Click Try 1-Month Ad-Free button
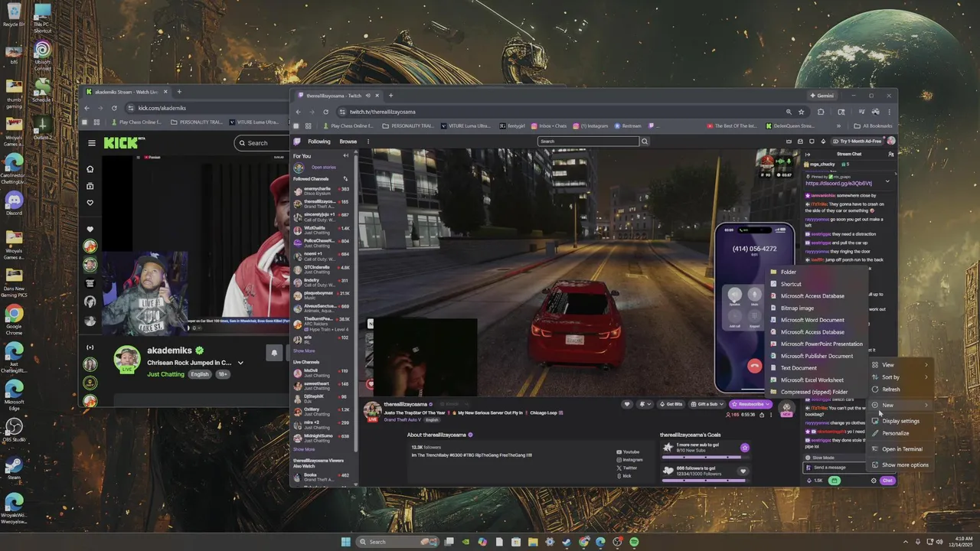This screenshot has width=980, height=551. [x=857, y=141]
